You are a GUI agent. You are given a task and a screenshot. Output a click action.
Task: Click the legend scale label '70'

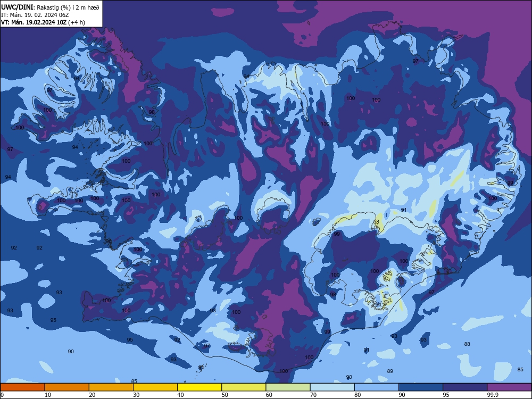pos(313,395)
